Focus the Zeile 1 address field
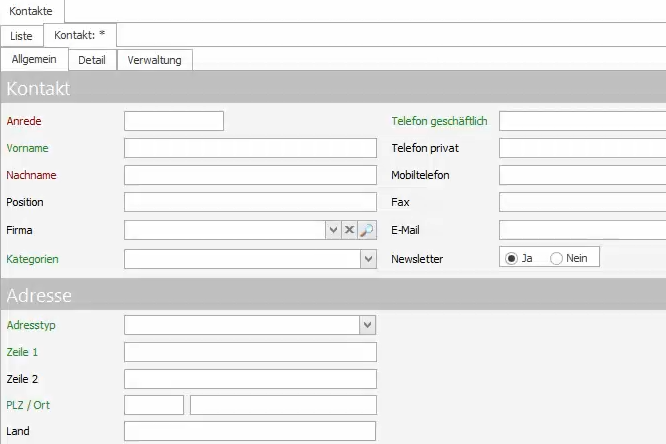This screenshot has height=444, width=666. [x=250, y=352]
